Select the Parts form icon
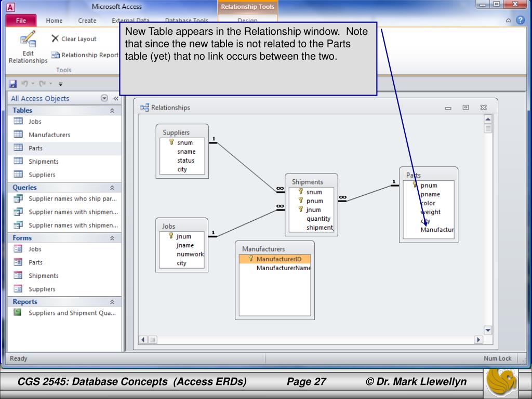The width and height of the screenshot is (532, 399). click(x=18, y=262)
